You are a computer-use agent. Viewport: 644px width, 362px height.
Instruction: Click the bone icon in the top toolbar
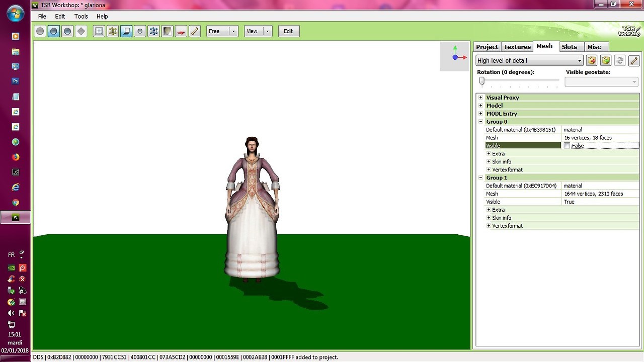195,31
